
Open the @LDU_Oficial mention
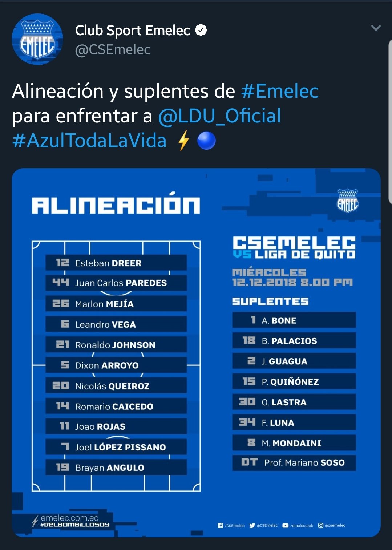219,116
